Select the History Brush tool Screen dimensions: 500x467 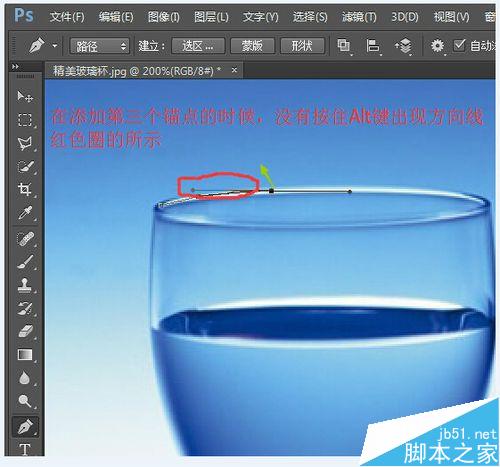25,308
